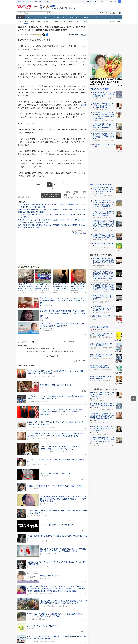This screenshot has width=138, height=644.
Task: Select the エンタメ category
Action: click(47, 21)
